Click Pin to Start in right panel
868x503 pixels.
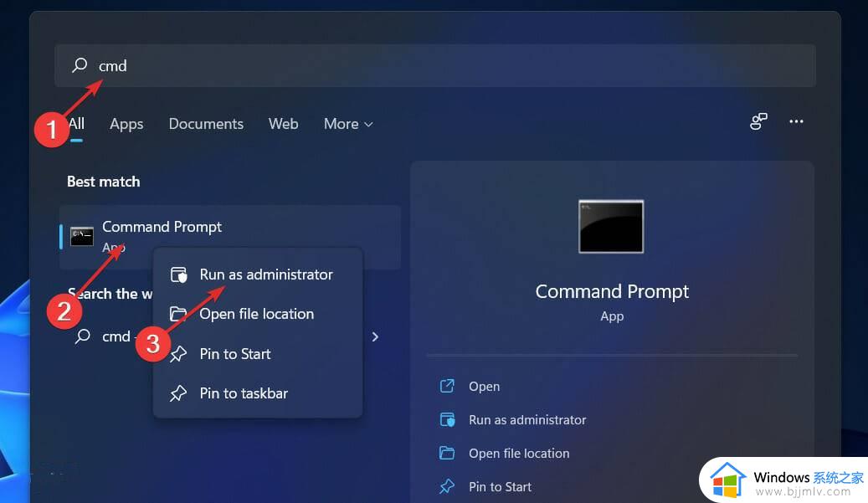501,487
